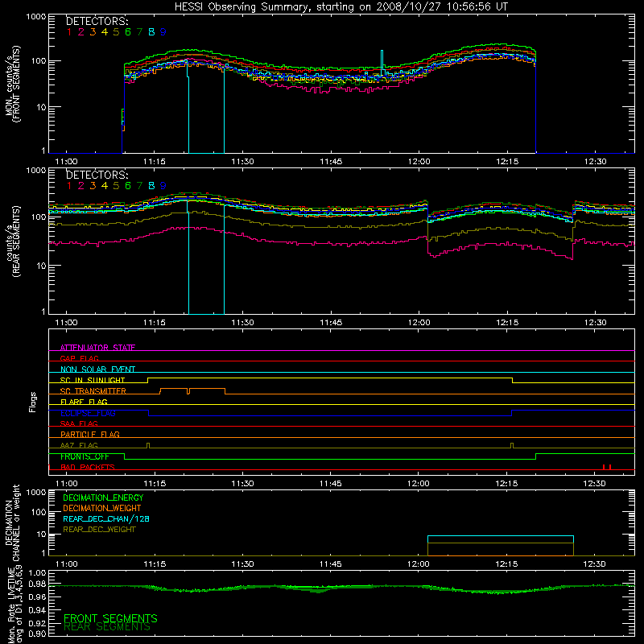The image size is (644, 644).
Task: Click the PARTICLE_FLAG label
Action: click(x=90, y=434)
